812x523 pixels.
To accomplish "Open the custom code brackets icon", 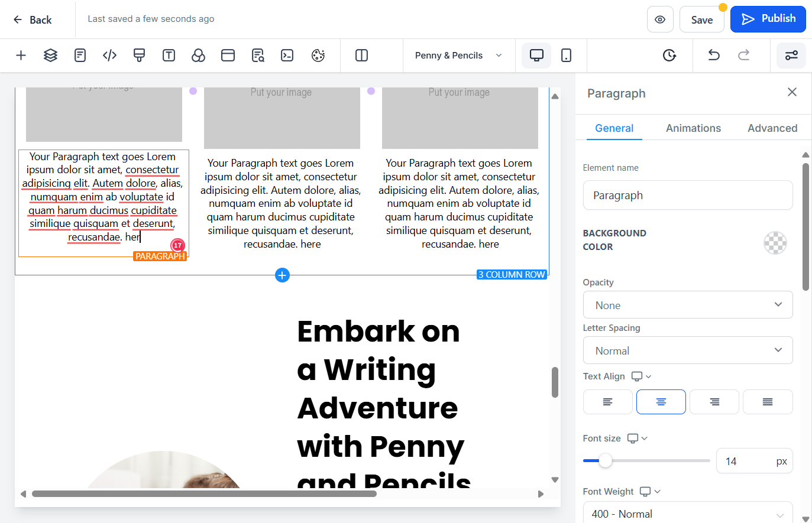I will pyautogui.click(x=109, y=56).
